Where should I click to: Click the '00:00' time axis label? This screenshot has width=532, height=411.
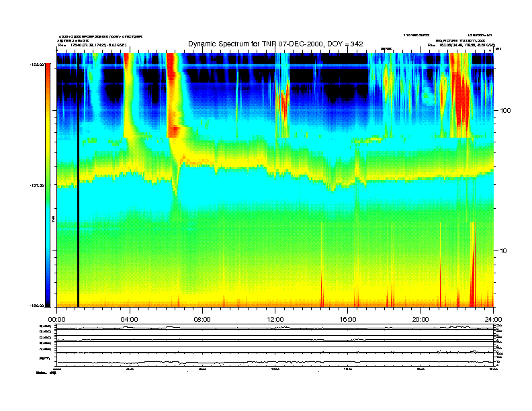pos(56,320)
